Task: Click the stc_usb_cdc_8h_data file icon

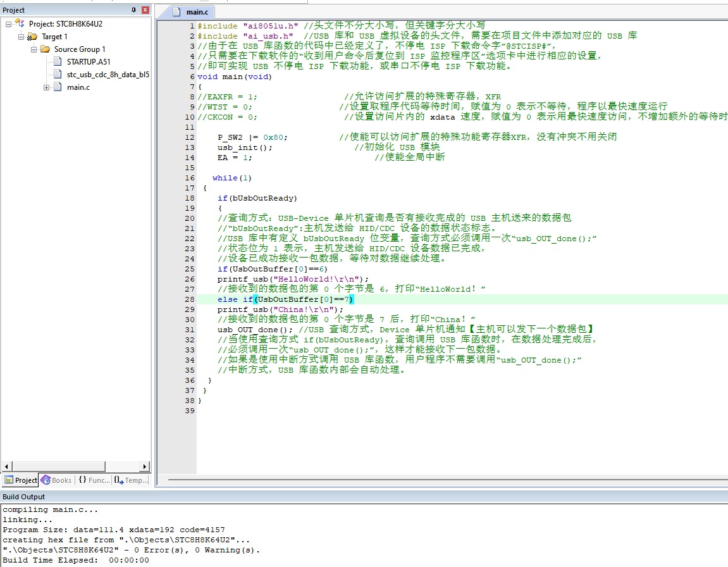Action: [x=58, y=74]
